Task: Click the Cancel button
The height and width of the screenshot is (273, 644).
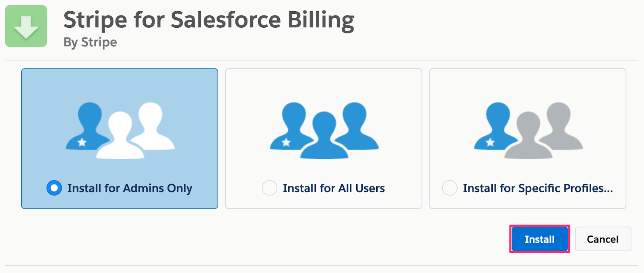Action: (603, 239)
